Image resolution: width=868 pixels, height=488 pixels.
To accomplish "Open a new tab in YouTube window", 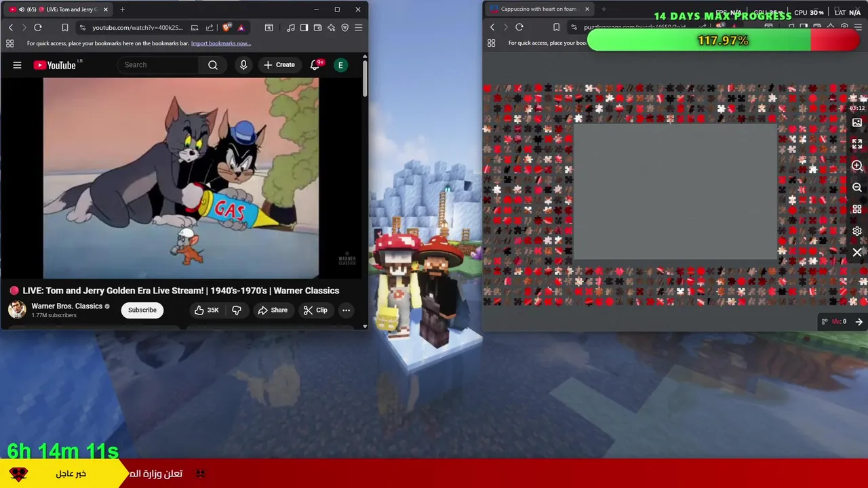I will click(122, 9).
